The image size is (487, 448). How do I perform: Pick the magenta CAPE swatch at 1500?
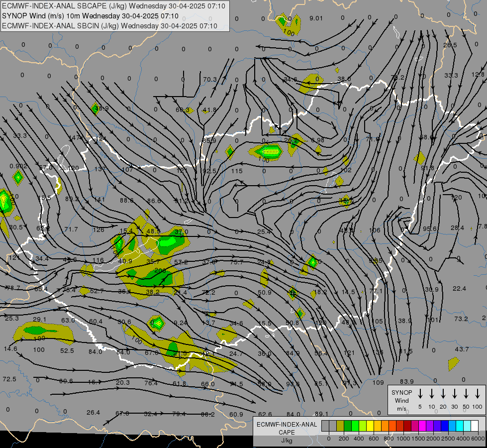[422, 426]
